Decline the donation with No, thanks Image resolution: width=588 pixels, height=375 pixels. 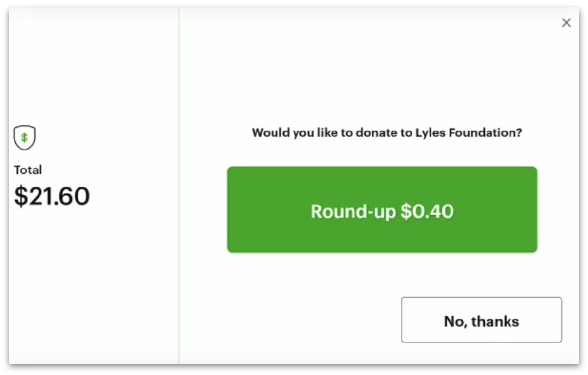click(481, 320)
